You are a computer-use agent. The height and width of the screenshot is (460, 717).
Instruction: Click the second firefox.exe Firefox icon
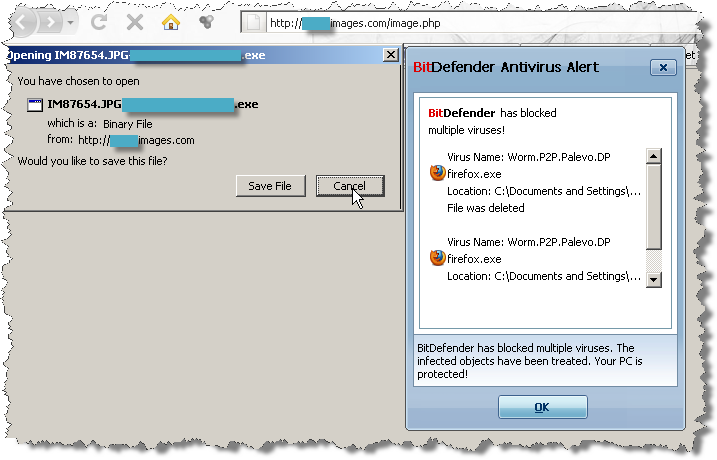[x=438, y=258]
